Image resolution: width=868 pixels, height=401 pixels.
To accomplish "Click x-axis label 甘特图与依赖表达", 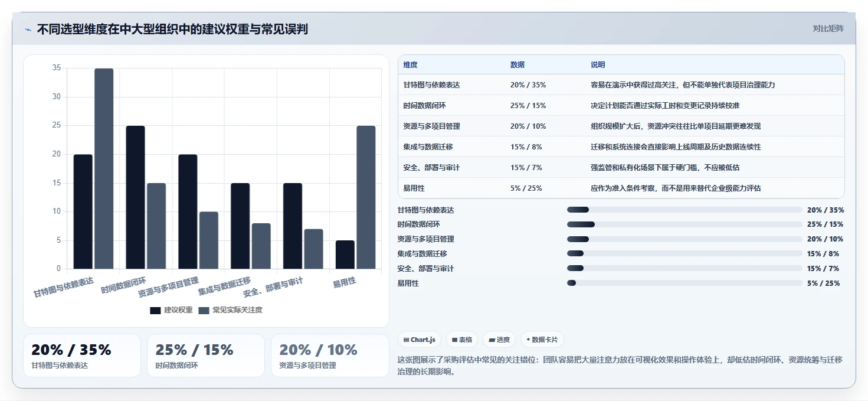I will click(x=64, y=287).
